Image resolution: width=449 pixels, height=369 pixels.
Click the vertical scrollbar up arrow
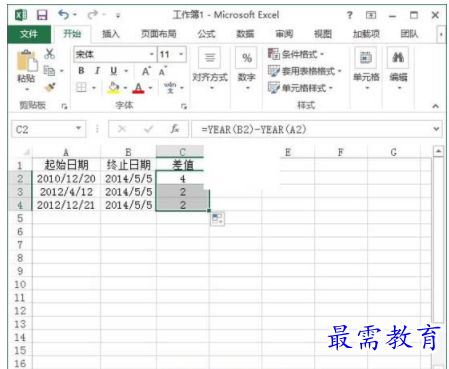pos(438,151)
